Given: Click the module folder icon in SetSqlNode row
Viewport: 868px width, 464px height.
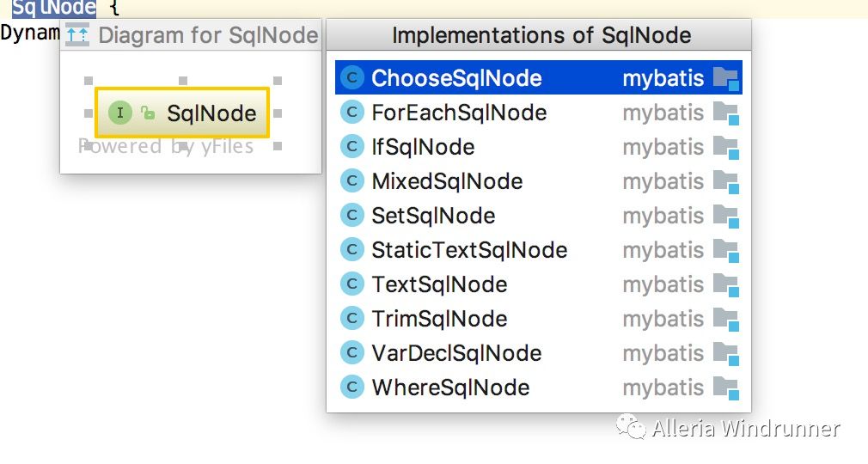Looking at the screenshot, I should coord(726,217).
